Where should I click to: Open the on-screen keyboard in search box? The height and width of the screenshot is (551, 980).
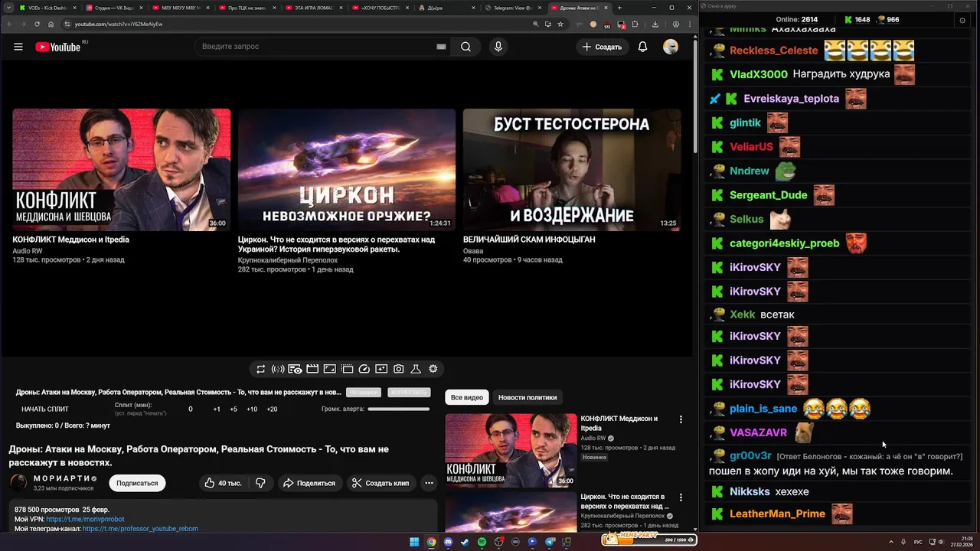point(441,47)
